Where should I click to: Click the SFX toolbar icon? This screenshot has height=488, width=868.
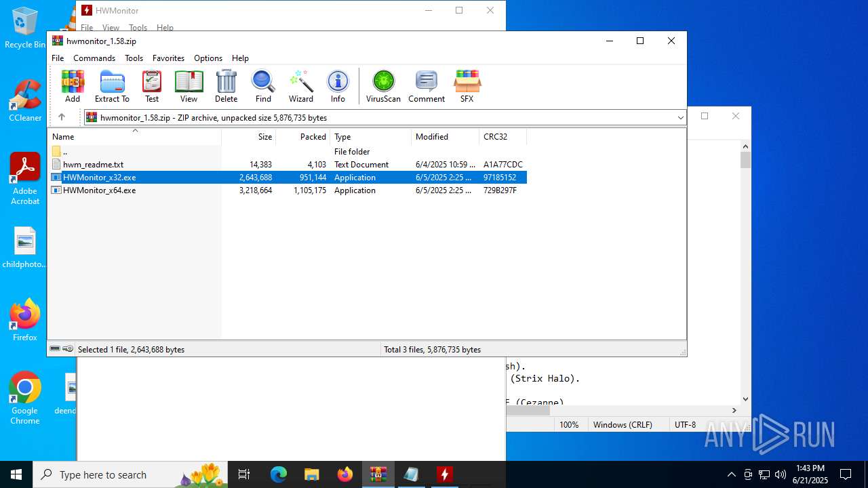click(467, 86)
